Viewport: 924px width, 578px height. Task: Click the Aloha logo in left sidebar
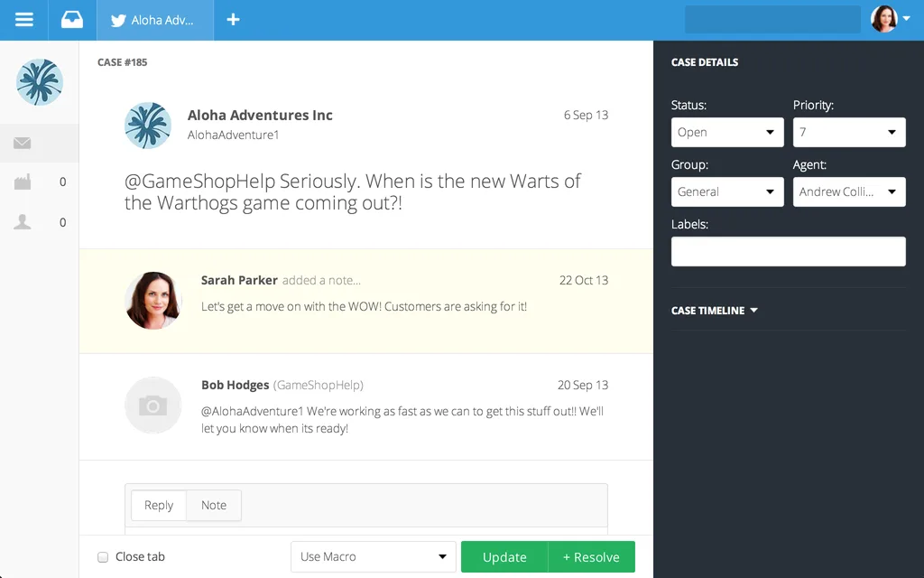[x=40, y=82]
